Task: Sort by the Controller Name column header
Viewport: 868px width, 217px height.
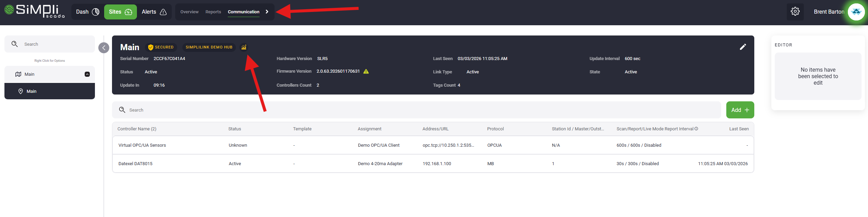Action: click(x=137, y=129)
